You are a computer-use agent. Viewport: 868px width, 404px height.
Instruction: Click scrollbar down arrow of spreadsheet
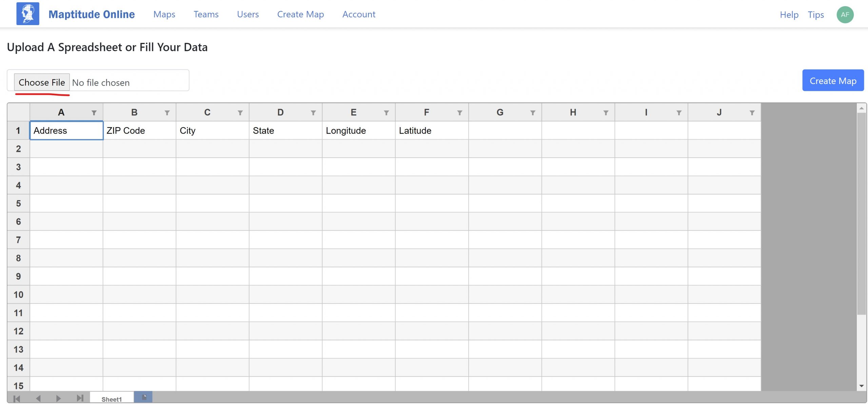(x=861, y=386)
